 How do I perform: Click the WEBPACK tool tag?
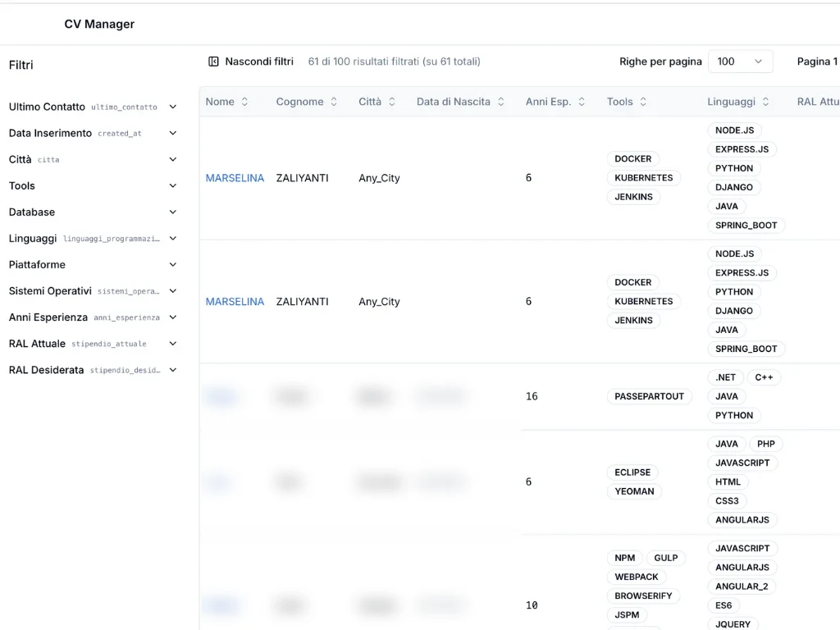[x=637, y=577]
